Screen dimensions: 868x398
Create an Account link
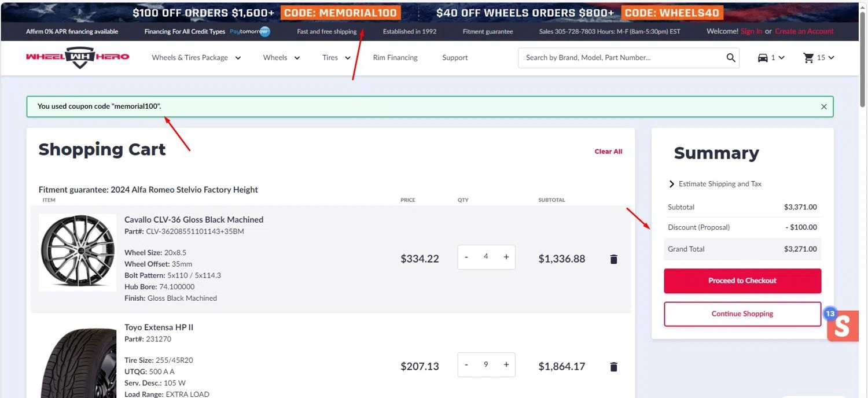coord(804,31)
